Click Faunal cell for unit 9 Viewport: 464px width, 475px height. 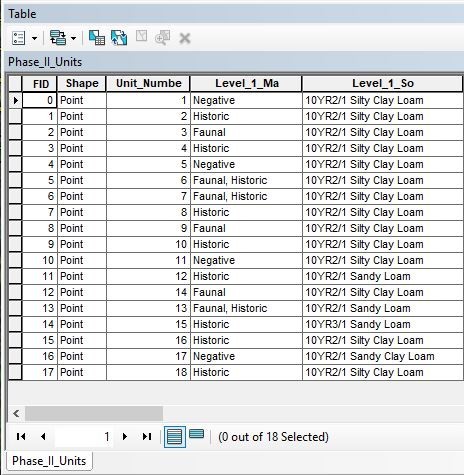246,228
